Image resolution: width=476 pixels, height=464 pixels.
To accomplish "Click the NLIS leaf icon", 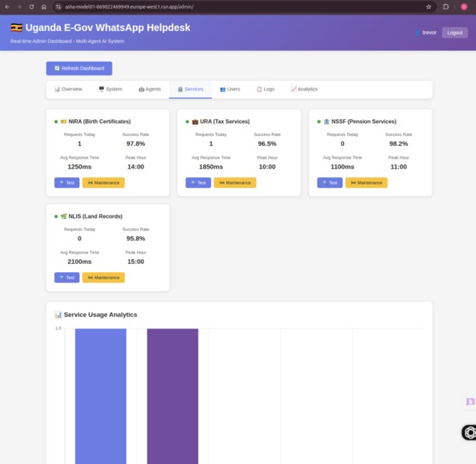I will [63, 216].
